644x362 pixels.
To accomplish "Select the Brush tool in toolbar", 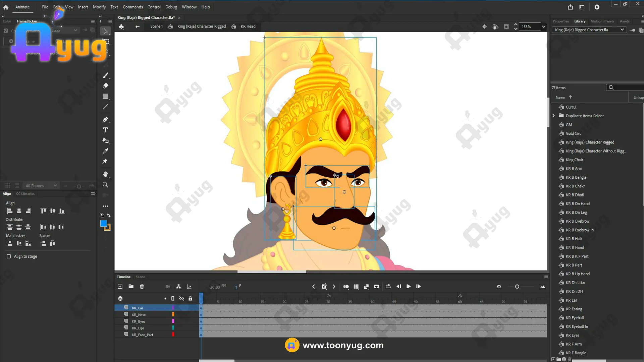I will pos(105,75).
